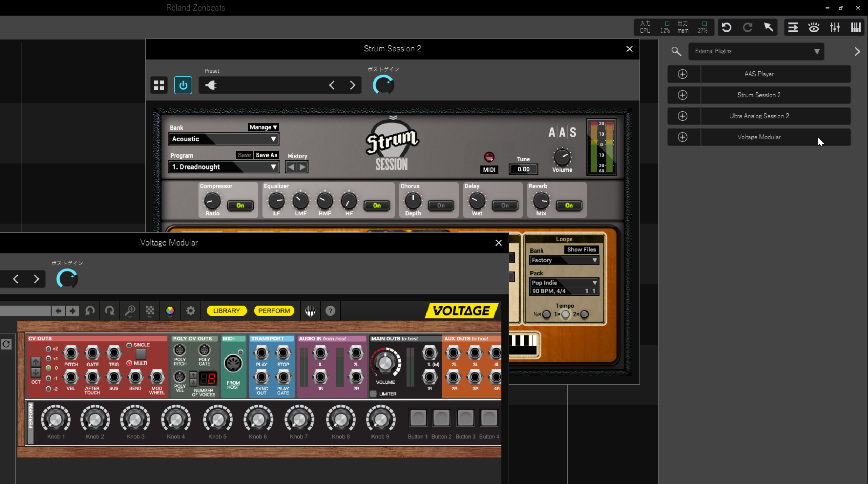Select SINGLE mode in CV OUTS
868x484 pixels.
pyautogui.click(x=129, y=345)
